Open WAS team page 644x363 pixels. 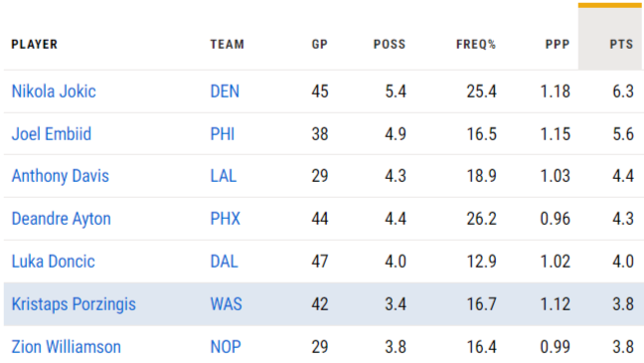(227, 304)
